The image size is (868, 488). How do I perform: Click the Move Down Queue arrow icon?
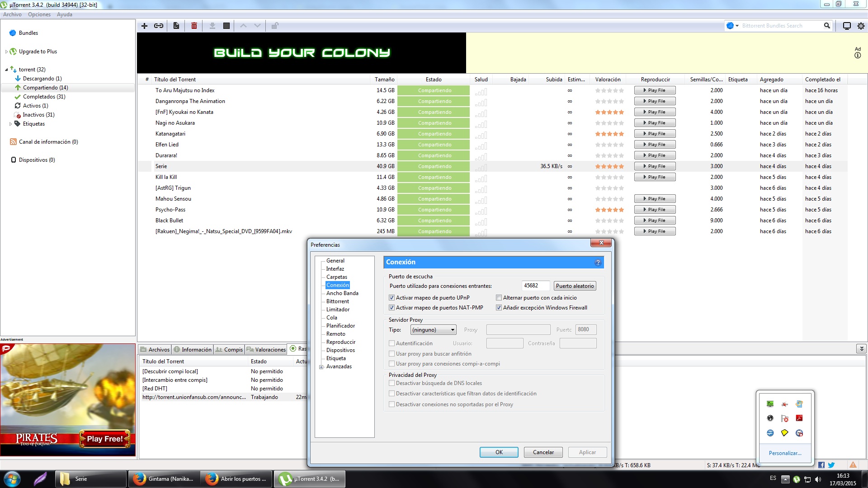tap(257, 26)
